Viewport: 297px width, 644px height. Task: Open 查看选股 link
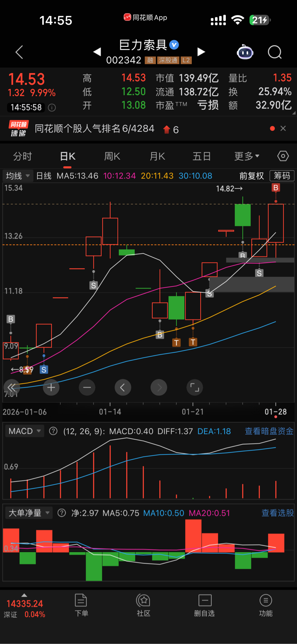coord(278,513)
